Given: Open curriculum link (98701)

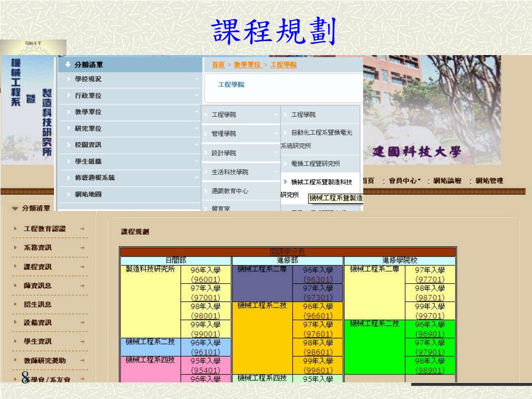Looking at the screenshot, I should pyautogui.click(x=430, y=298).
